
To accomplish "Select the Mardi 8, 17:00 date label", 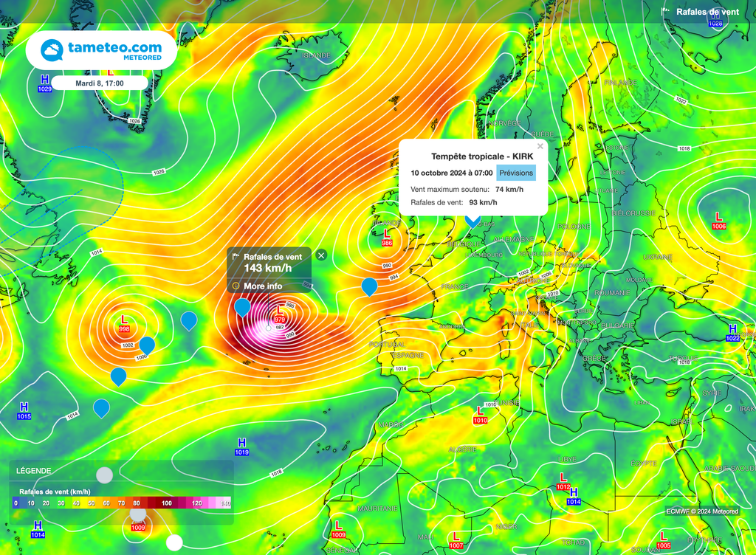I will tap(100, 83).
